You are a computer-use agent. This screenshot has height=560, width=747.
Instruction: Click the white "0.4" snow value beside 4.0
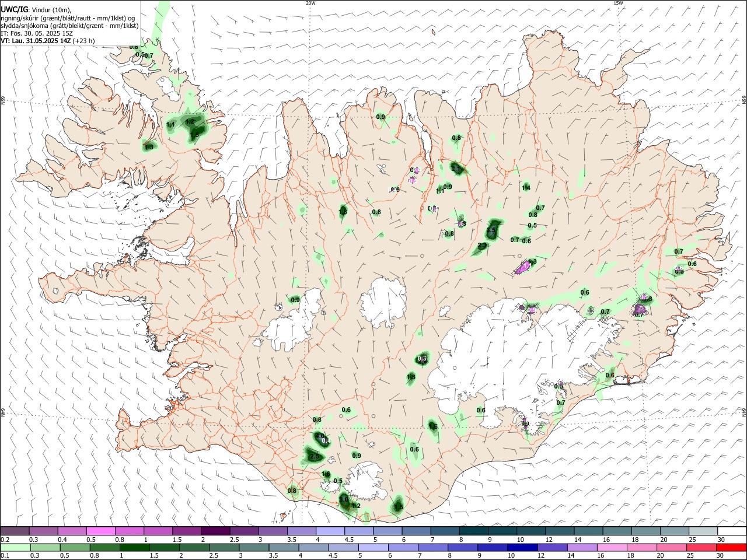tap(325, 440)
